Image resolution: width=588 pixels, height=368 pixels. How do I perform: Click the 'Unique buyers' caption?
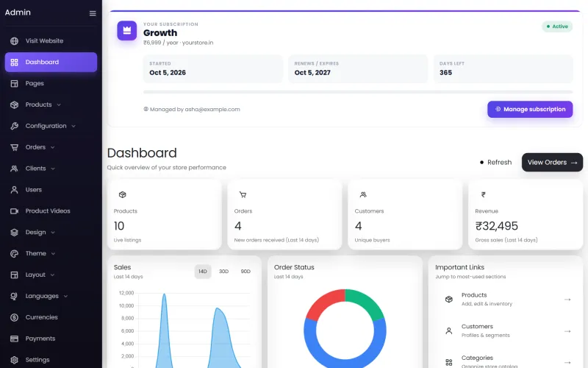(x=372, y=241)
